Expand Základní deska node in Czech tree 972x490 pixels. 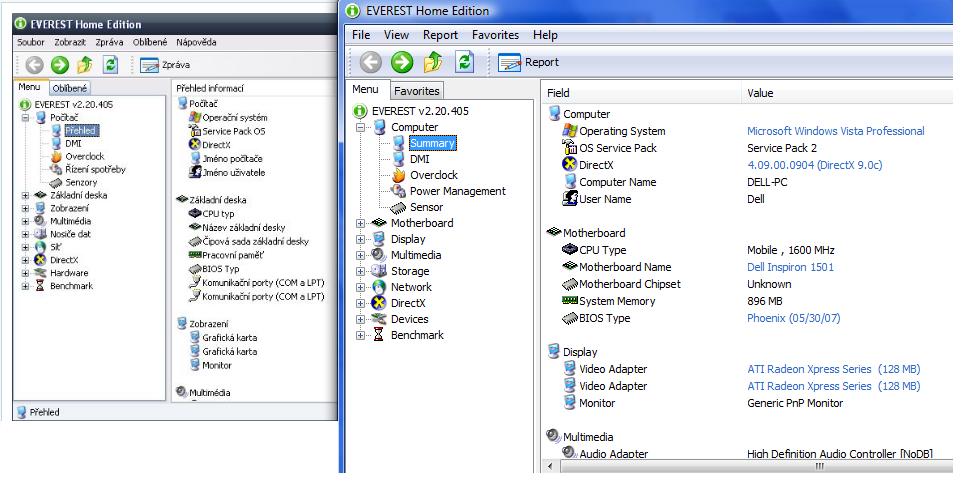25,195
